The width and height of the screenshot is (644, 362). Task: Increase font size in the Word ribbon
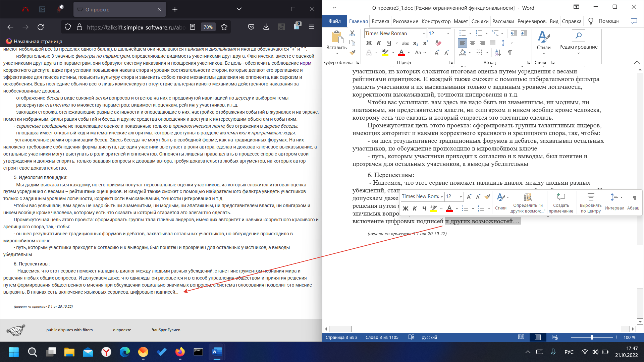point(437,53)
